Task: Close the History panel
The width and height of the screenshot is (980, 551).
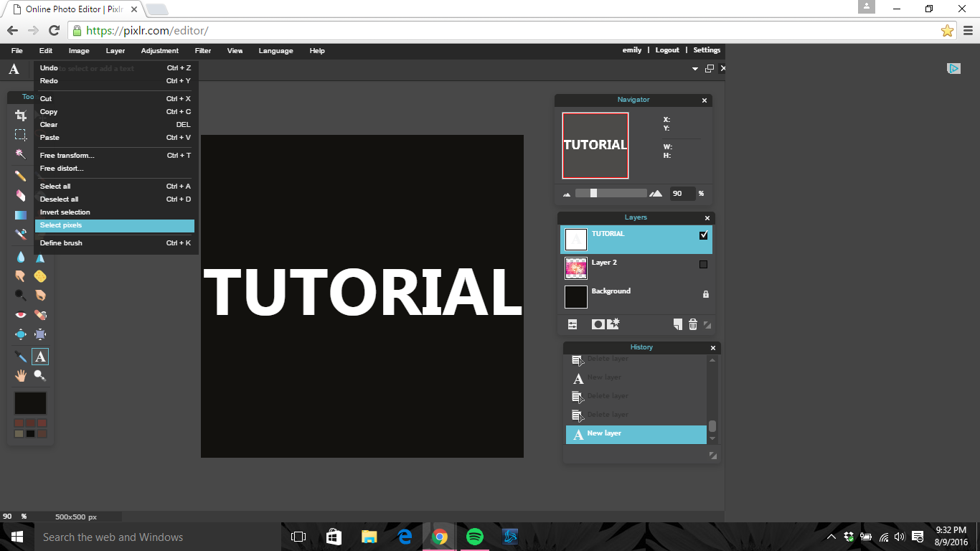Action: (x=713, y=348)
